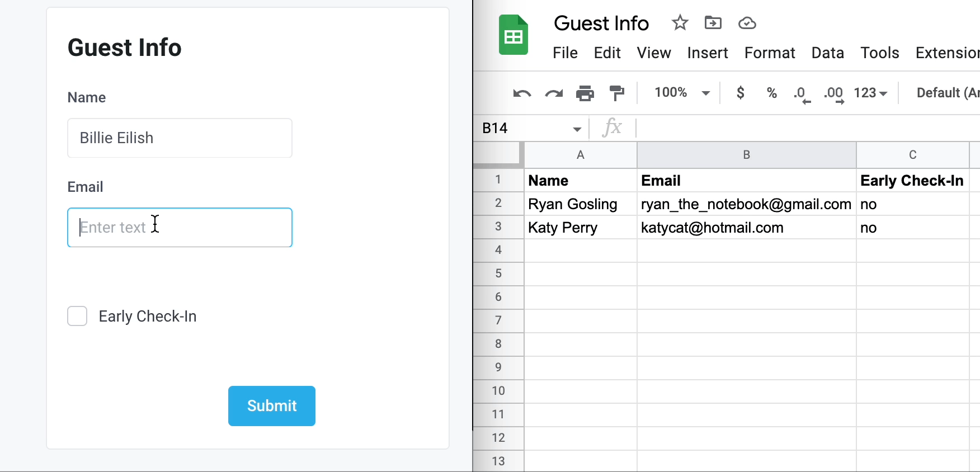
Task: Select row 1 header
Action: pyautogui.click(x=498, y=180)
